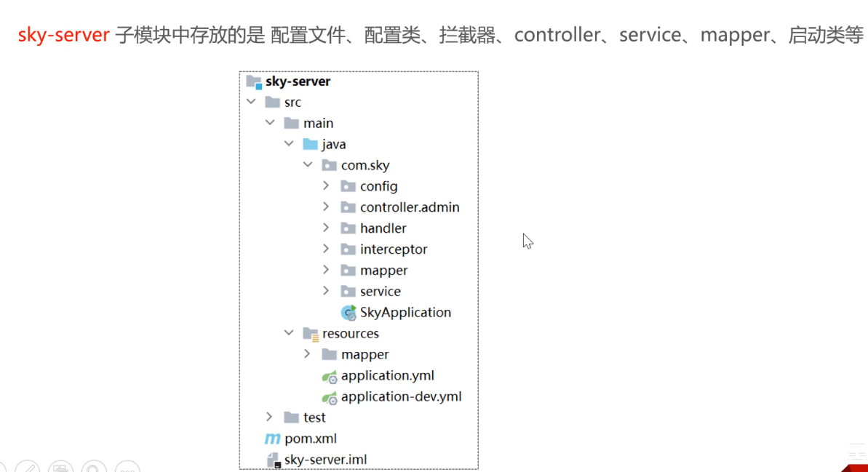Collapse the resources folder chevron
This screenshot has width=868, height=472.
coord(289,333)
